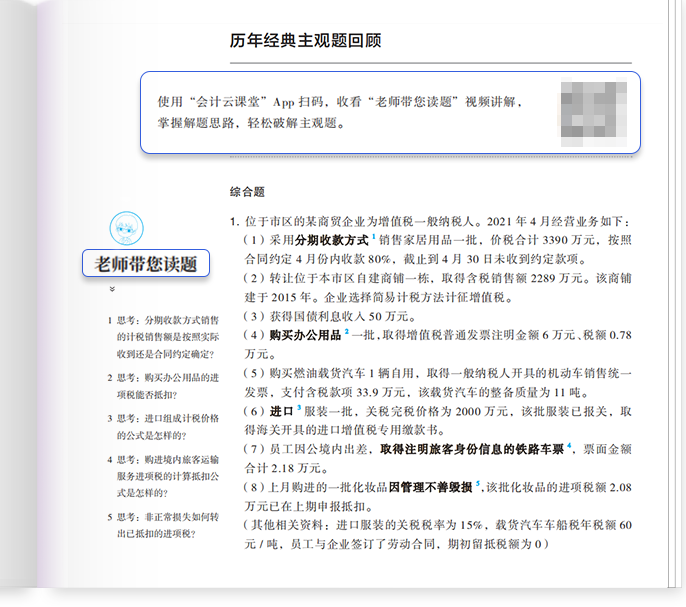Click the teacher mascot icon
Image resolution: width=686 pixels, height=607 pixels.
click(126, 228)
